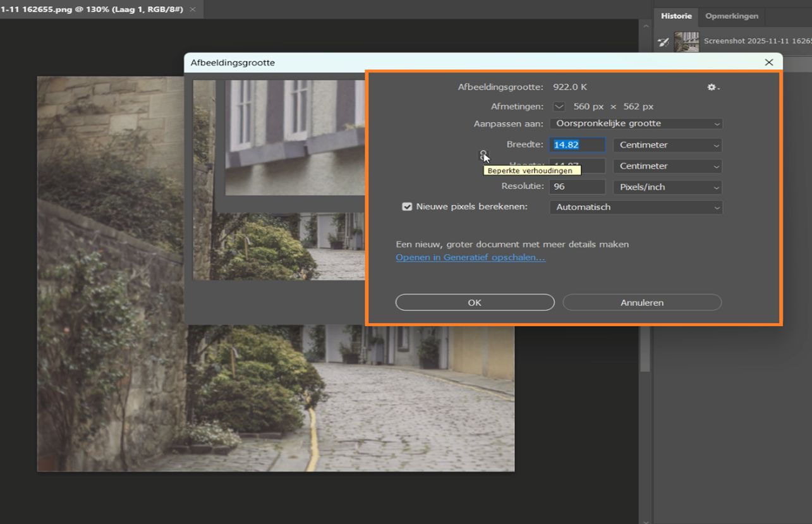Click into the Breedte input field
812x524 pixels.
click(577, 145)
